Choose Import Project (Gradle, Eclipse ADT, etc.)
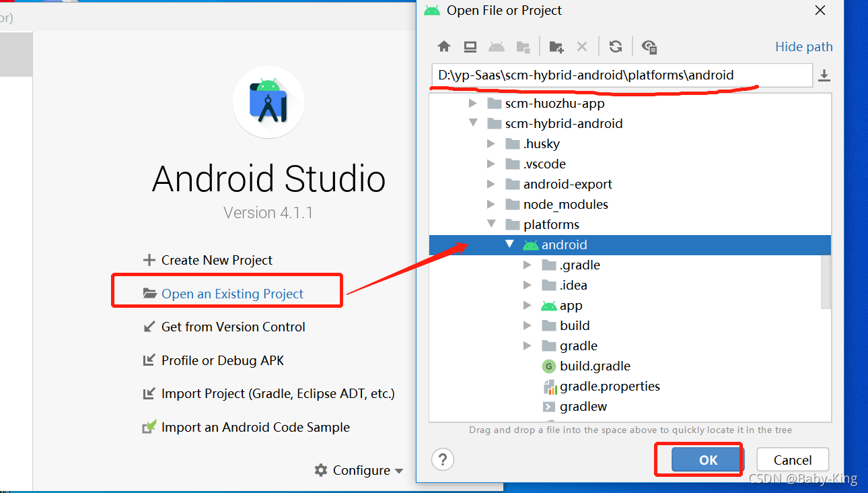 pyautogui.click(x=278, y=393)
